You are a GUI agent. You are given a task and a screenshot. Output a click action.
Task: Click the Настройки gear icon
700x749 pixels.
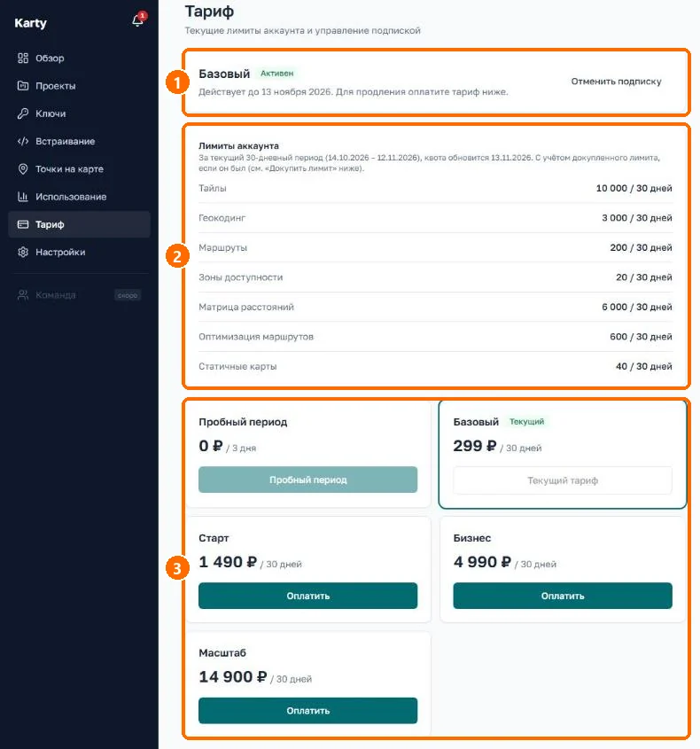pyautogui.click(x=23, y=253)
